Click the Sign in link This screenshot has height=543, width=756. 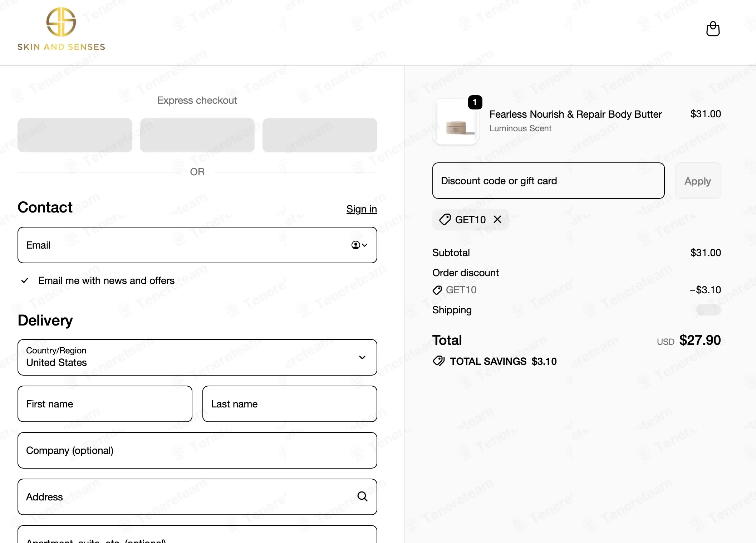(x=362, y=209)
